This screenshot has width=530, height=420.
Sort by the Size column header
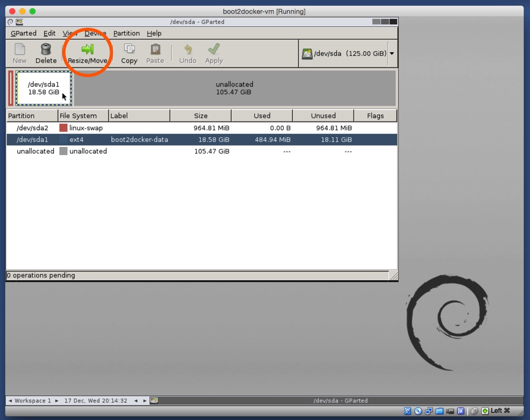(201, 116)
